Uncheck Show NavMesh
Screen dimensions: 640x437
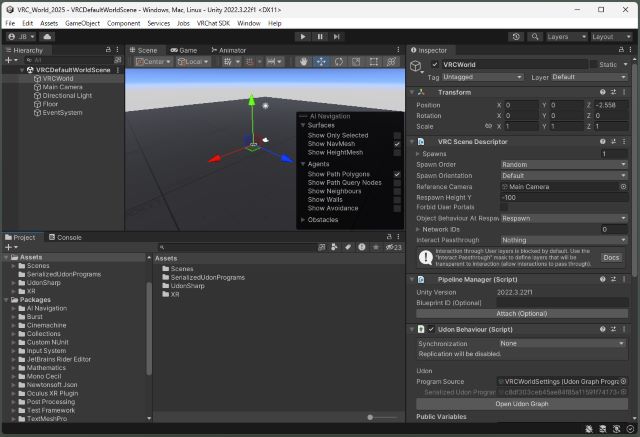pyautogui.click(x=397, y=144)
